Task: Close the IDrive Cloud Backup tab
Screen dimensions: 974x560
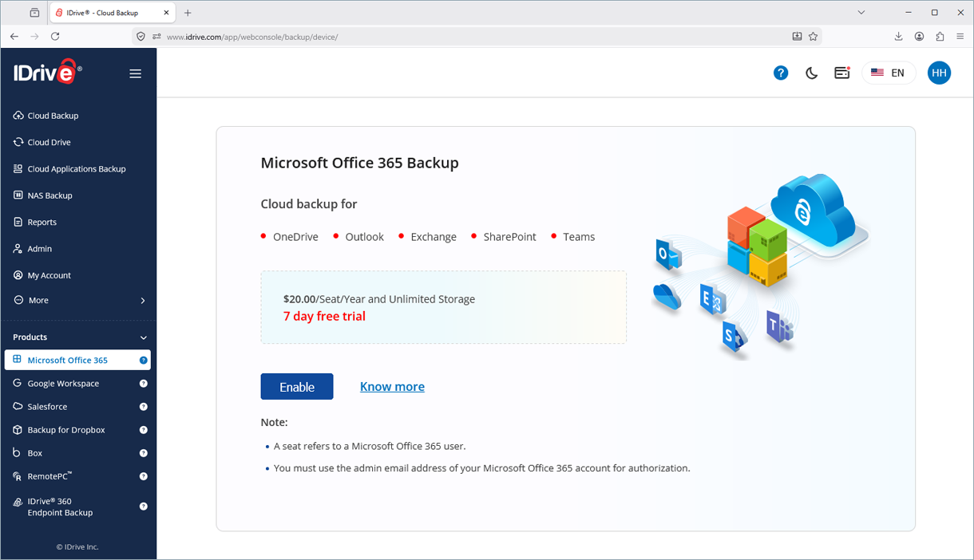Action: pyautogui.click(x=166, y=13)
